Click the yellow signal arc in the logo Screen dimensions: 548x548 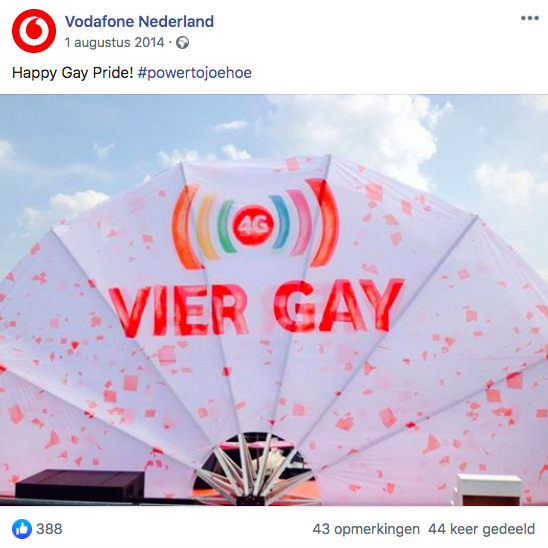206,227
